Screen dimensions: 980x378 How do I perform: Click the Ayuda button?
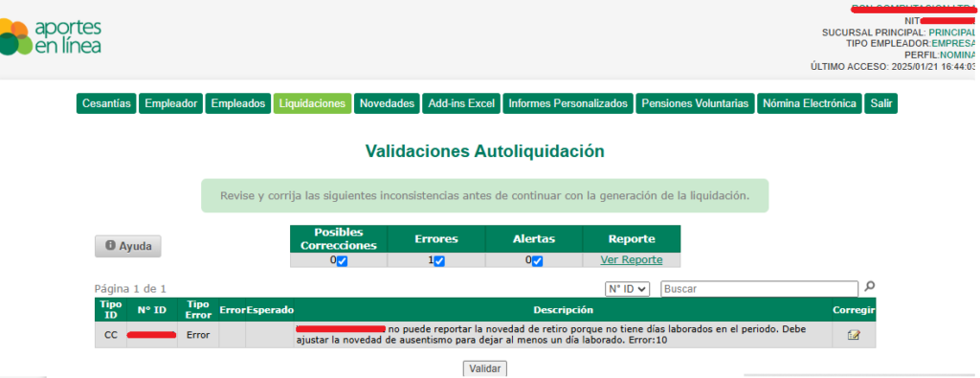pyautogui.click(x=128, y=246)
